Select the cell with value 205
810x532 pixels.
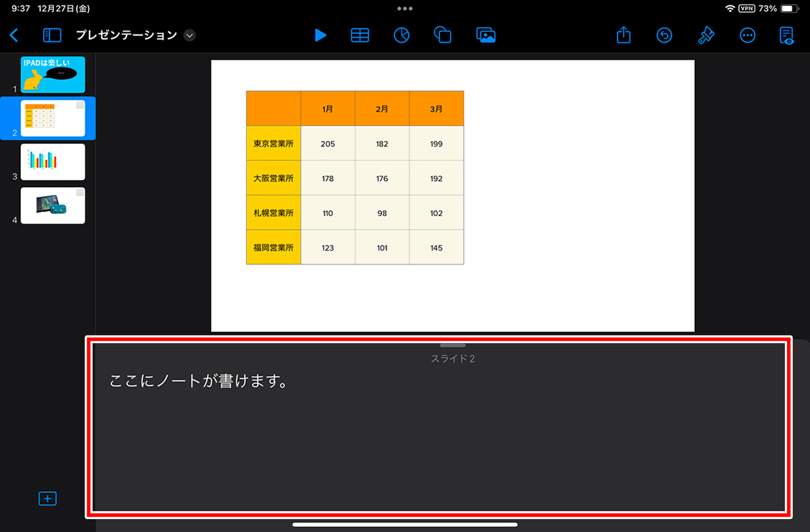click(328, 144)
